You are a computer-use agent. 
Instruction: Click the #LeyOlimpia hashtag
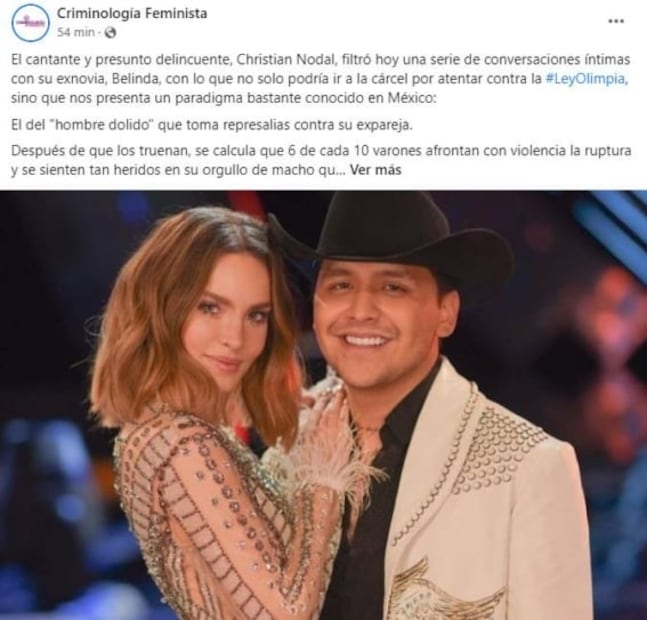[586, 79]
